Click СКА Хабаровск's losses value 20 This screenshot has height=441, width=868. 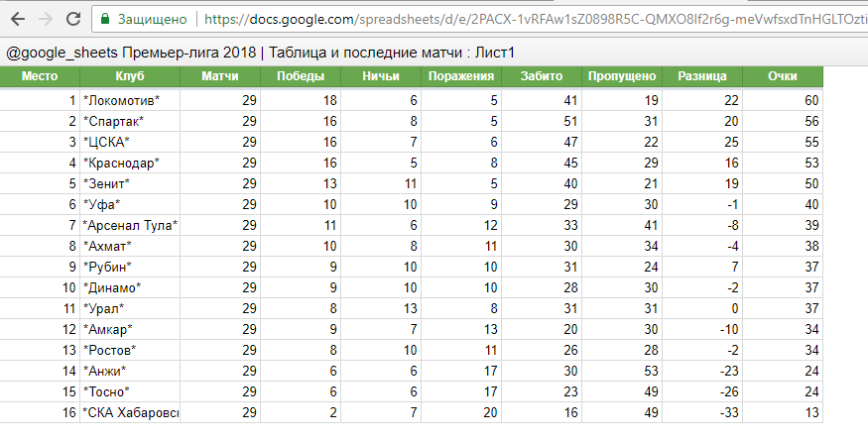pos(461,413)
